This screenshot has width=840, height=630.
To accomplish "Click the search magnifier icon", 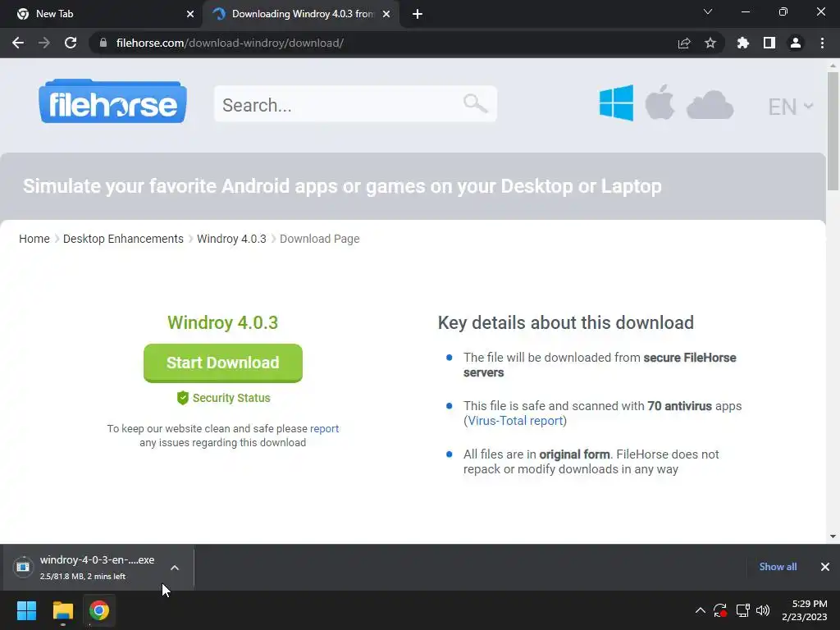I will click(475, 103).
